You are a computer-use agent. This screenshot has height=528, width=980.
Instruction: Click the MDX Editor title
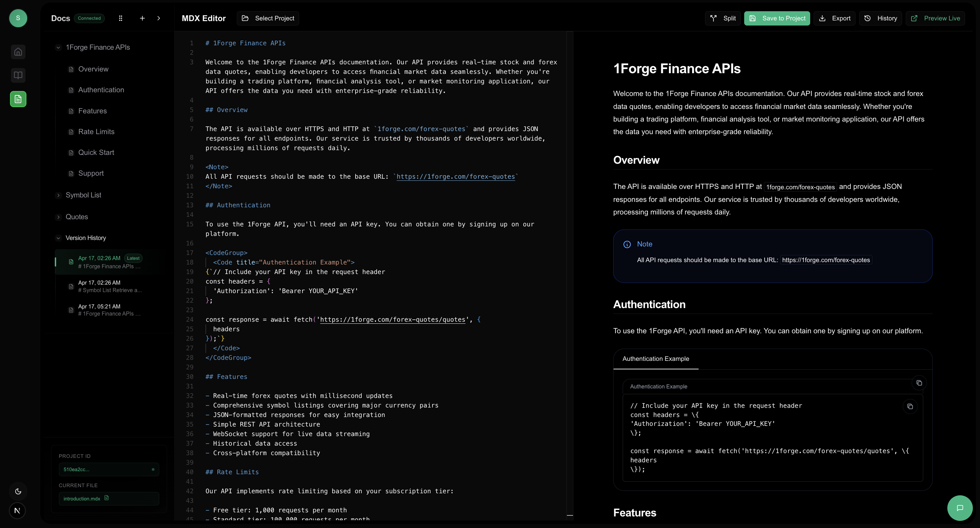(203, 18)
